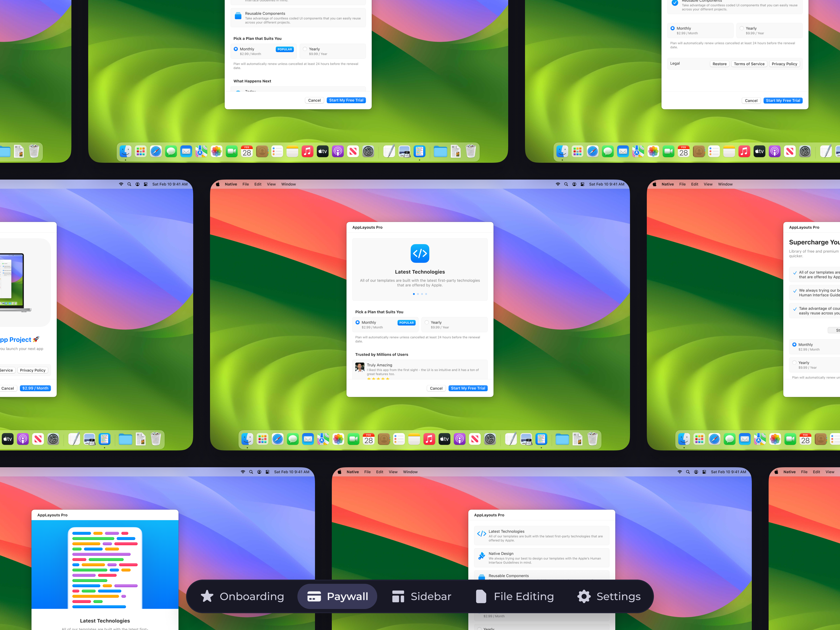This screenshot has width=840, height=630.
Task: Select Yearly plan in the Trusted by Millions window
Action: coord(455,325)
